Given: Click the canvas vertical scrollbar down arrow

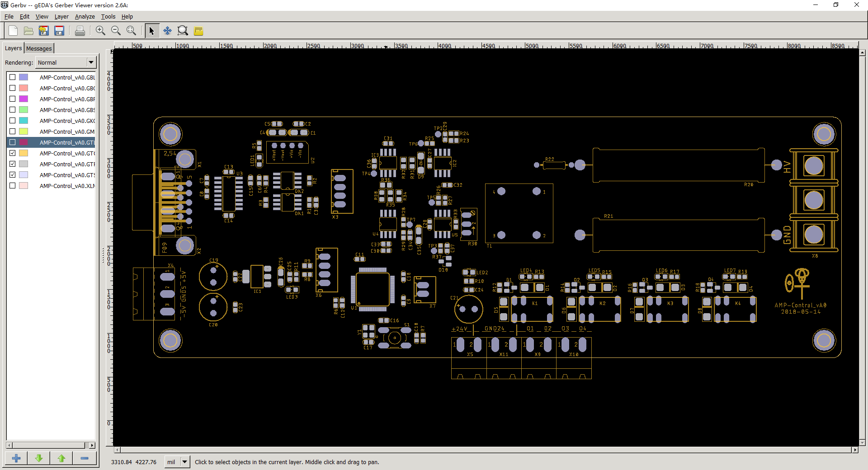Looking at the screenshot, I should point(862,443).
